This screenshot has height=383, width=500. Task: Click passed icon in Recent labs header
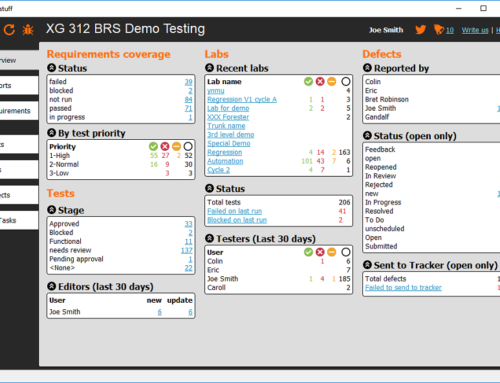coord(308,81)
